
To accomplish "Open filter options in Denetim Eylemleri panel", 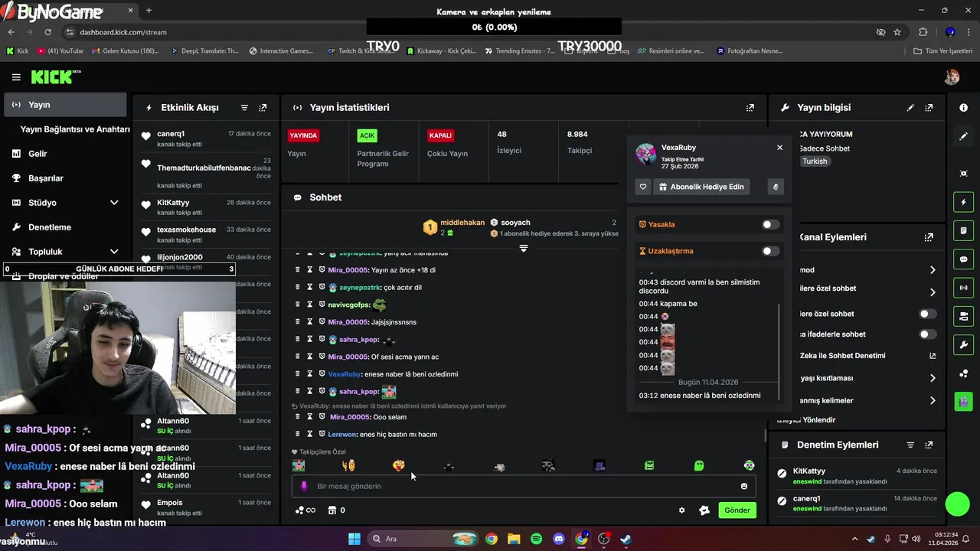I will pyautogui.click(x=910, y=445).
